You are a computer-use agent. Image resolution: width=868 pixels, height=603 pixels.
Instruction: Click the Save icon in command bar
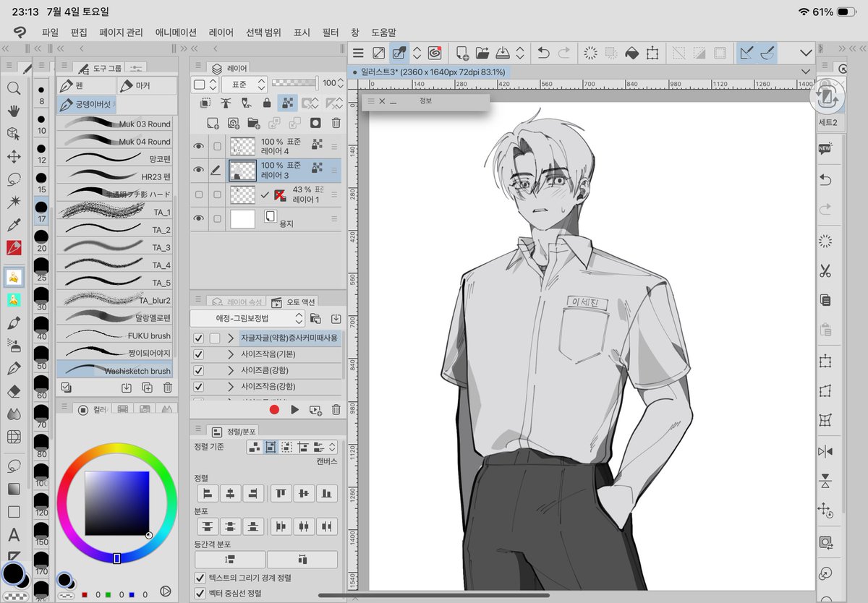503,53
